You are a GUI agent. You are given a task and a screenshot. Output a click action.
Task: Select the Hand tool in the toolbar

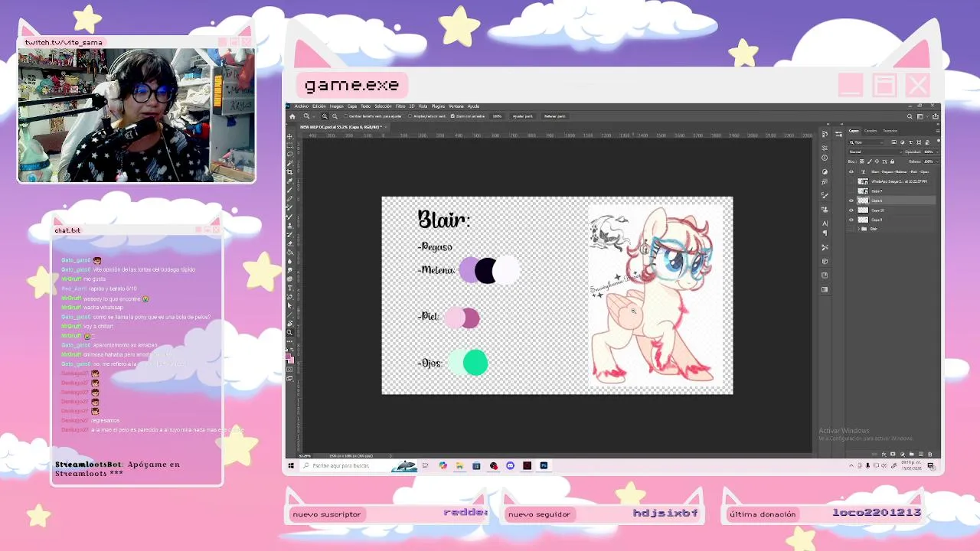[290, 323]
